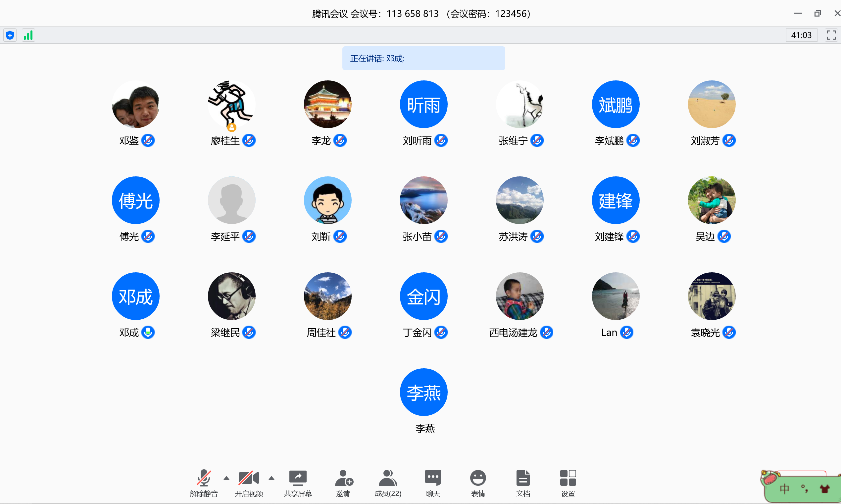The height and width of the screenshot is (504, 841).
Task: Expand the audio options arrow beside microphone
Action: click(x=226, y=478)
